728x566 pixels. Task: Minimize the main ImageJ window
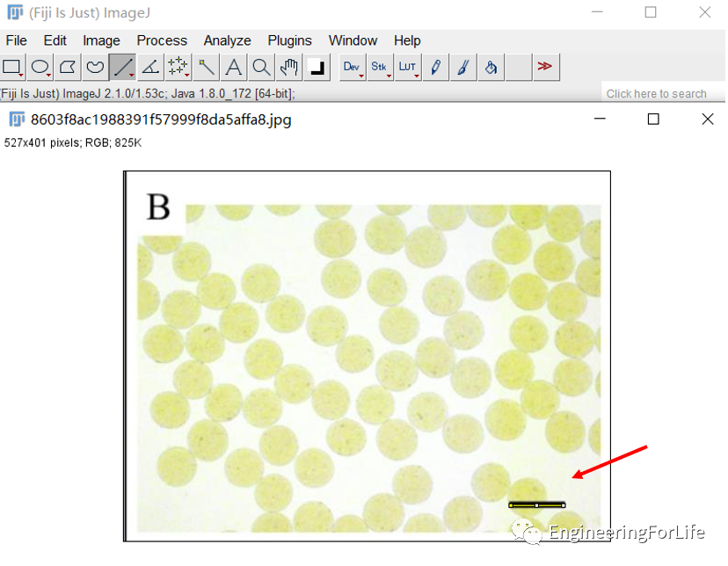(597, 12)
